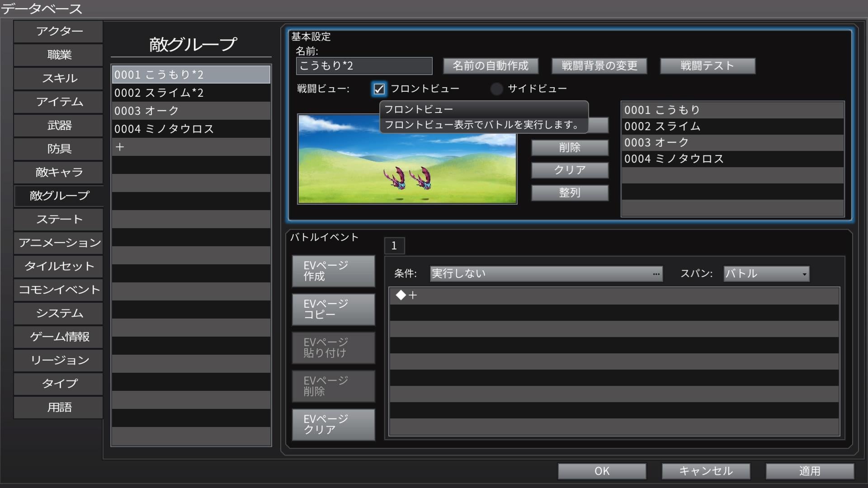Enable the フロントビュー checkbox
This screenshot has height=488, width=868.
pos(379,89)
